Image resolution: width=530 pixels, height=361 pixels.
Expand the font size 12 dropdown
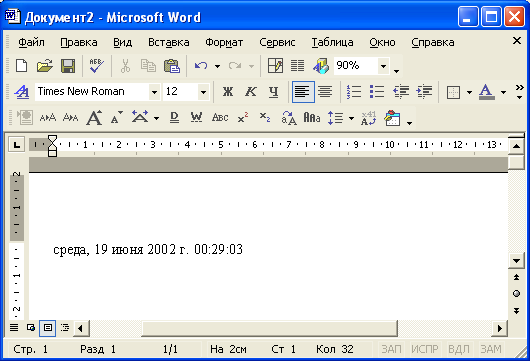tap(203, 92)
